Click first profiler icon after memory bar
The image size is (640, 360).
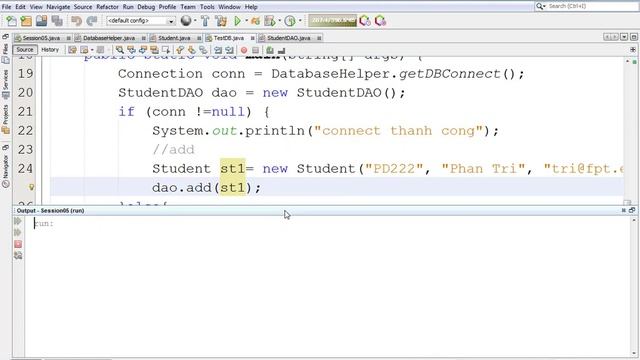(365, 21)
